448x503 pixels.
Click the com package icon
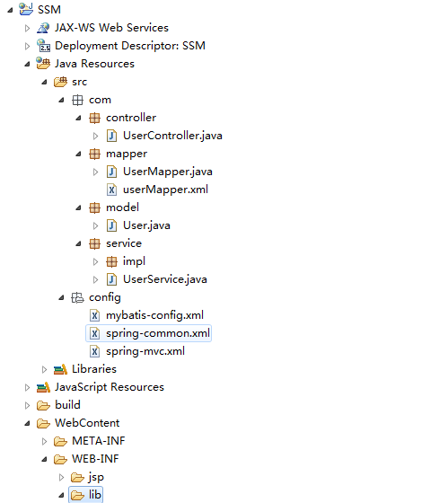pyautogui.click(x=77, y=100)
